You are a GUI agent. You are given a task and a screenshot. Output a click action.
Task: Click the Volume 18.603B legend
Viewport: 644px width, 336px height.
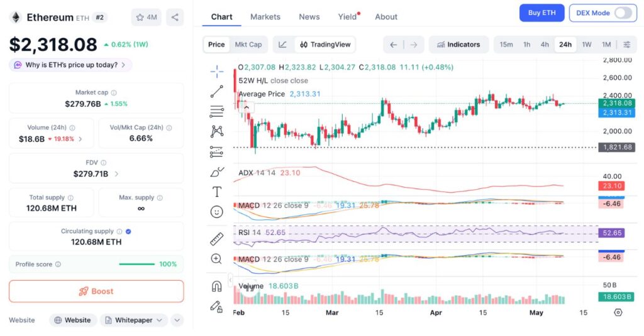[268, 286]
